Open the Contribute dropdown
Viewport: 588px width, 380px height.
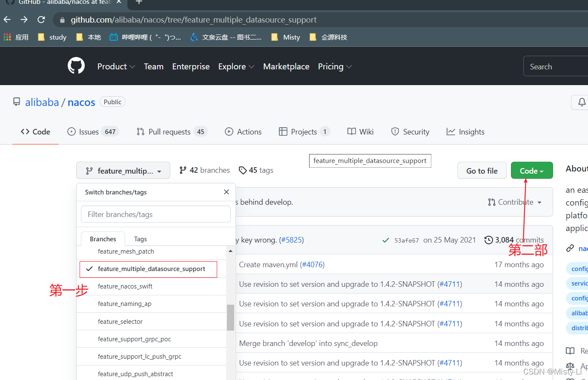[515, 202]
